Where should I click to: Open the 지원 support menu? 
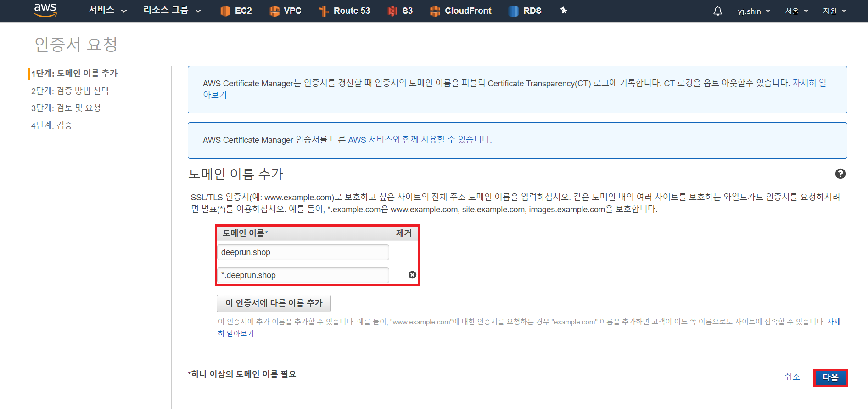pyautogui.click(x=834, y=11)
